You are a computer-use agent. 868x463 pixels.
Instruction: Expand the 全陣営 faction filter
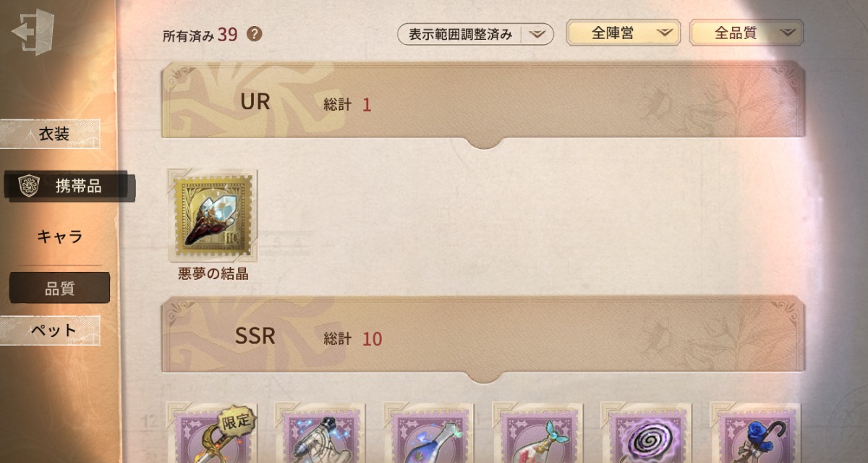(624, 33)
